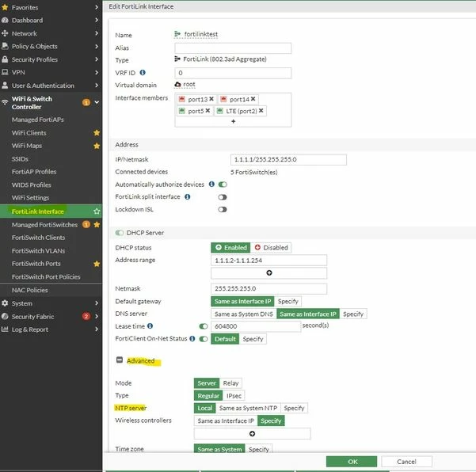Add a wireless controller entry
The height and width of the screenshot is (472, 476).
252,433
